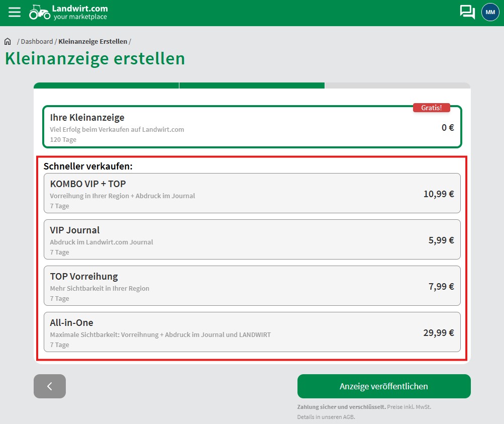Select the KOMBO VIP + TOP upgrade
This screenshot has height=424, width=504.
(252, 193)
